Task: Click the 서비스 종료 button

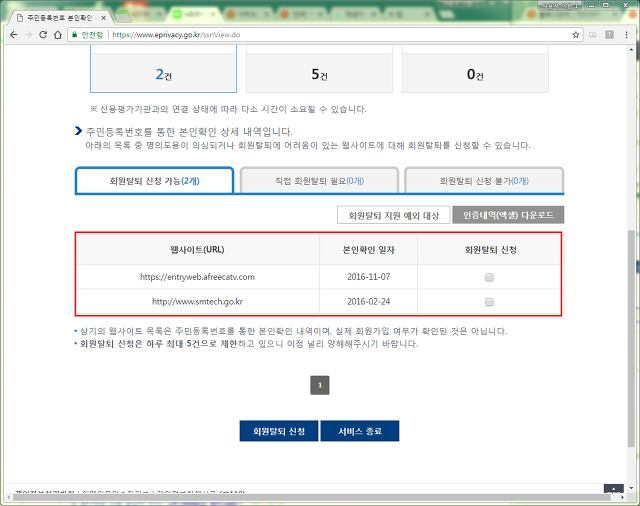Action: [360, 431]
